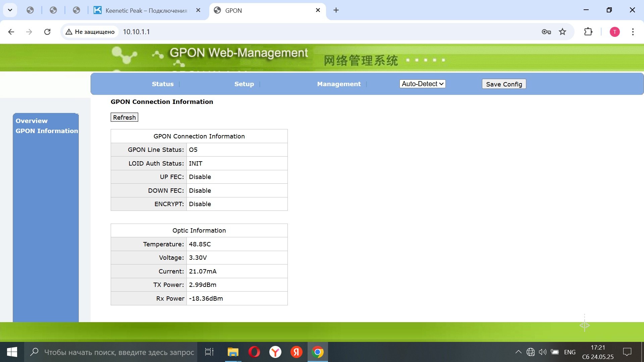644x362 pixels.
Task: Show hidden system tray icons
Action: (518, 352)
